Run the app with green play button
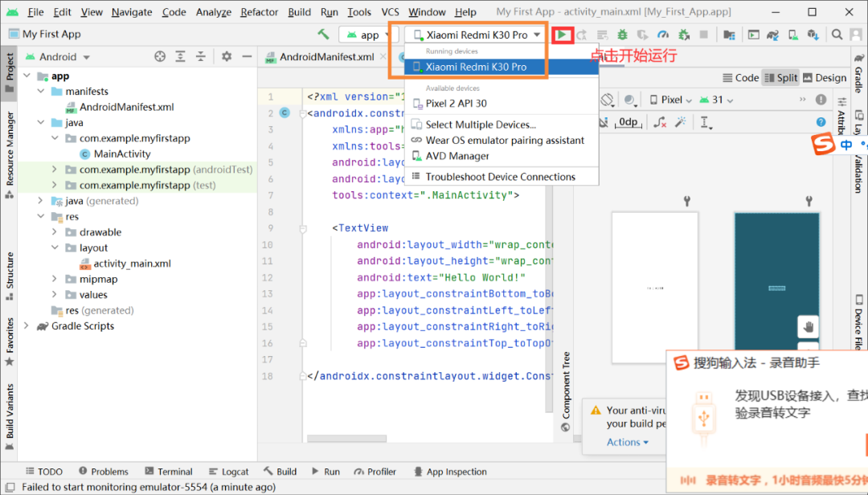Viewport: 868px width, 495px height. click(x=562, y=35)
